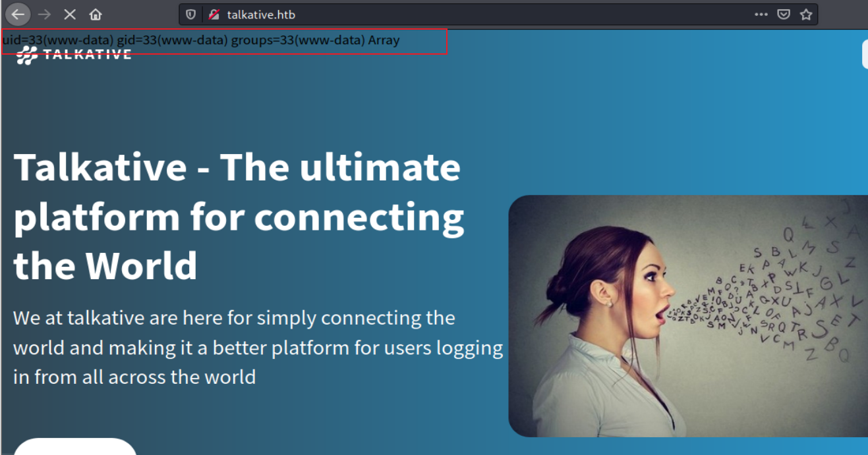
Task: Go back with the browser back arrow
Action: (18, 14)
